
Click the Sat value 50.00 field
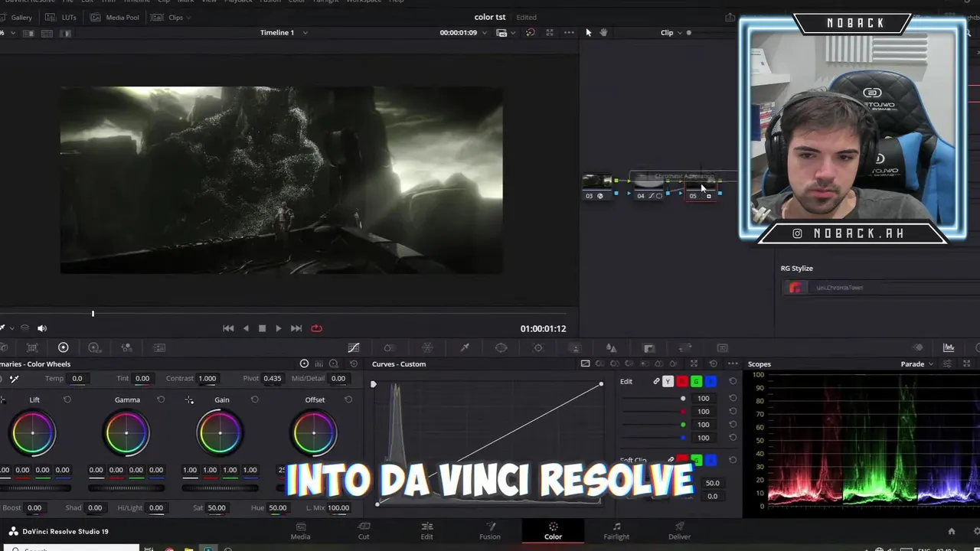(x=217, y=507)
